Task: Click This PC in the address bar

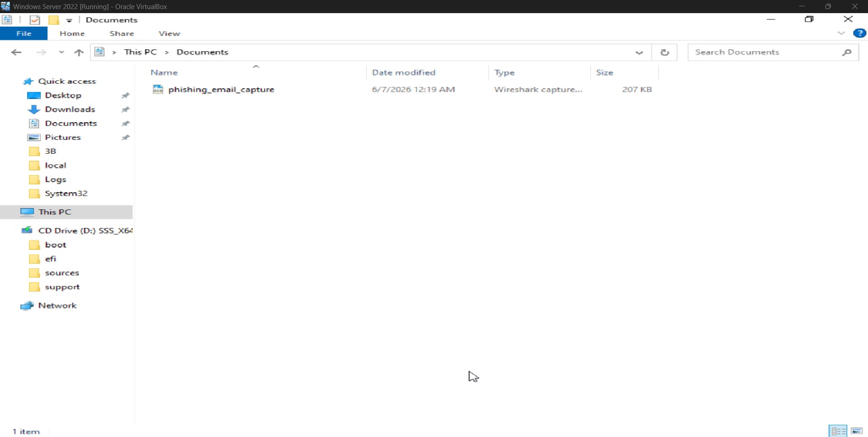Action: tap(140, 52)
